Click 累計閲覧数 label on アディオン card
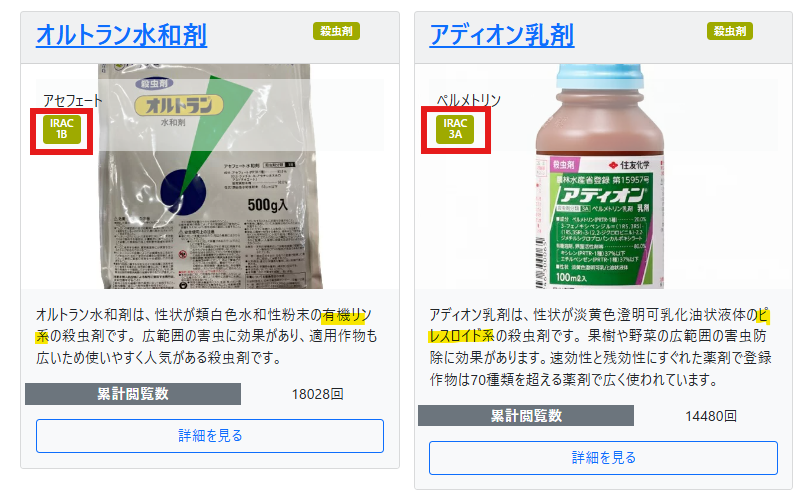Viewport: 803px width, 491px height. coord(526,416)
